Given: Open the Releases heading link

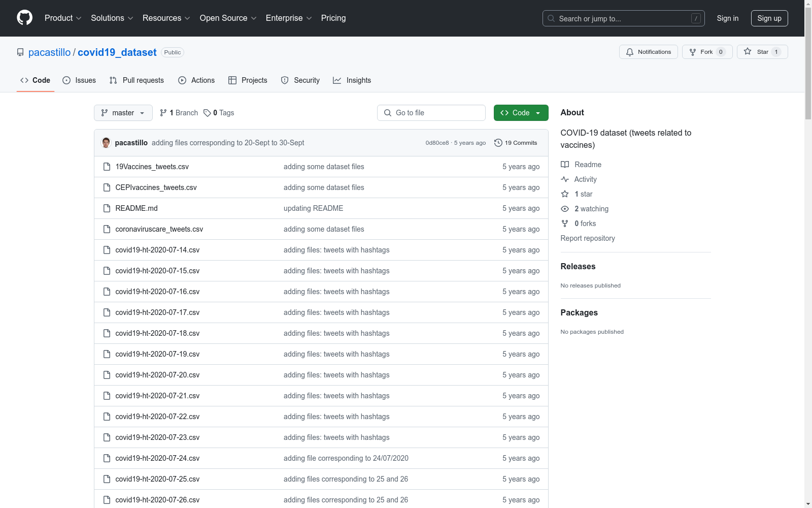Looking at the screenshot, I should [578, 266].
